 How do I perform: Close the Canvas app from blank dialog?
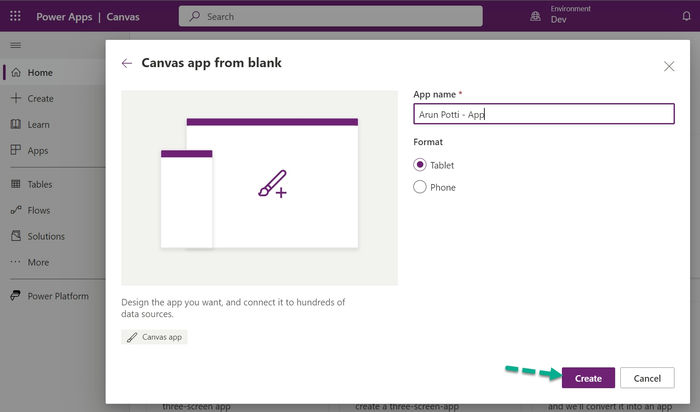pyautogui.click(x=669, y=67)
